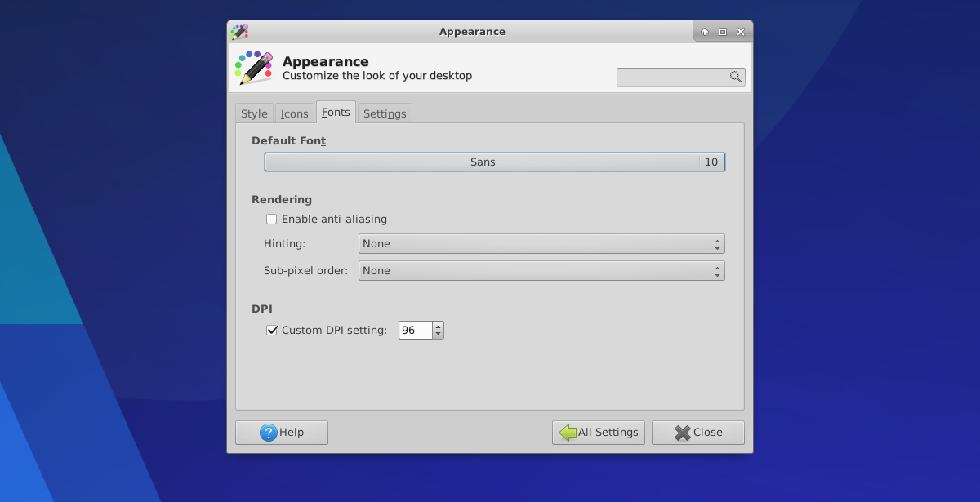
Task: Expand the Sub-pixel order combo box
Action: (541, 271)
